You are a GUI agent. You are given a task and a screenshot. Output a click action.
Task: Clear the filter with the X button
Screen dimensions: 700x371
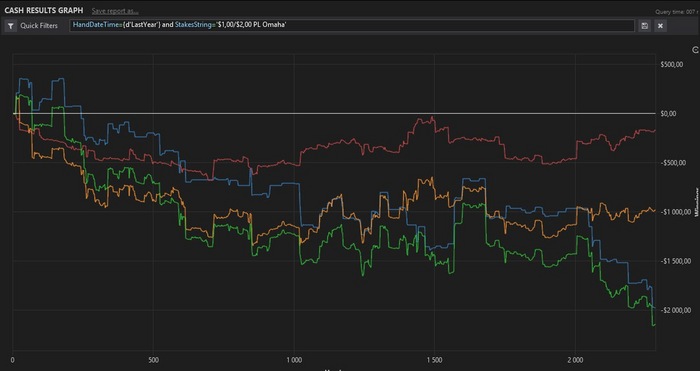pos(660,26)
